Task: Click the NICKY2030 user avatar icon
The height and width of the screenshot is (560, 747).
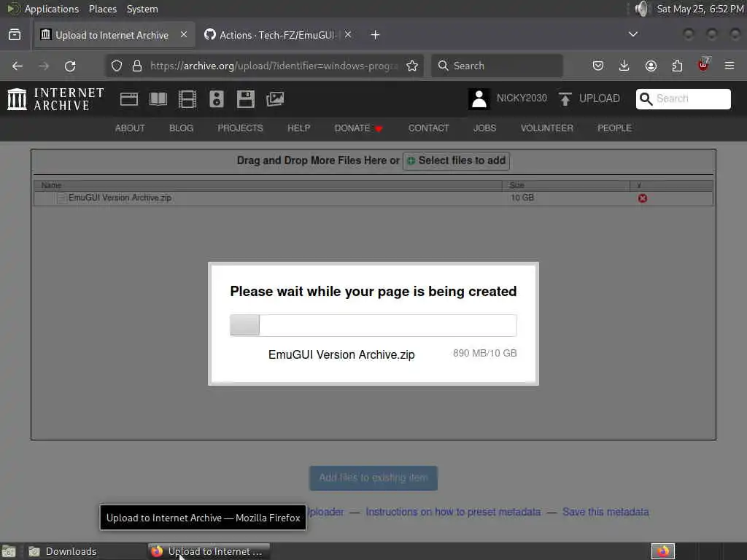Action: tap(479, 99)
